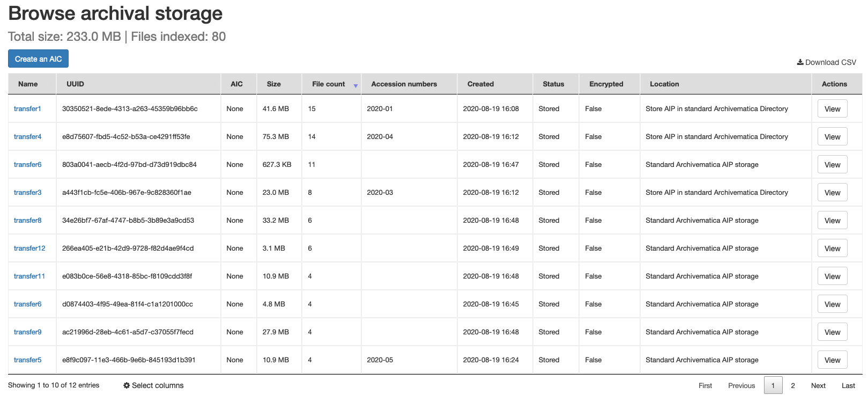Sort by the UUID column header

[x=75, y=84]
